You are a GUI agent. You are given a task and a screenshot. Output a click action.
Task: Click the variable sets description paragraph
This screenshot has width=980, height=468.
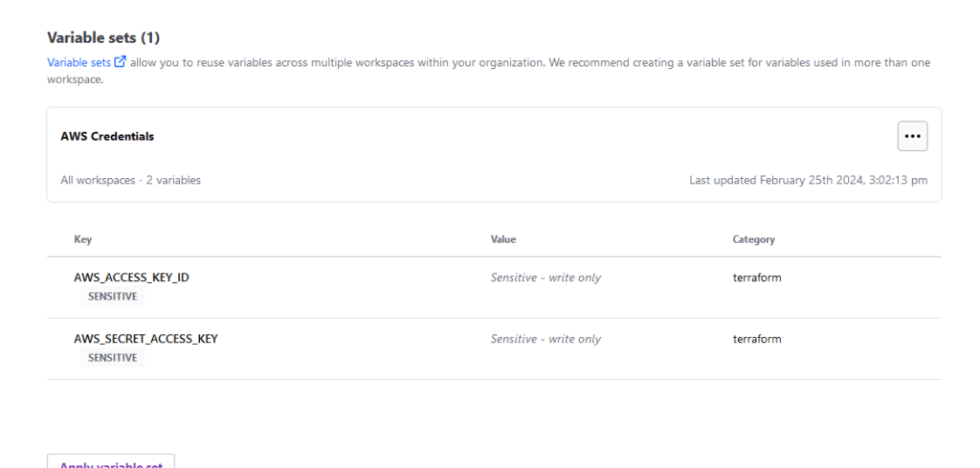point(489,71)
